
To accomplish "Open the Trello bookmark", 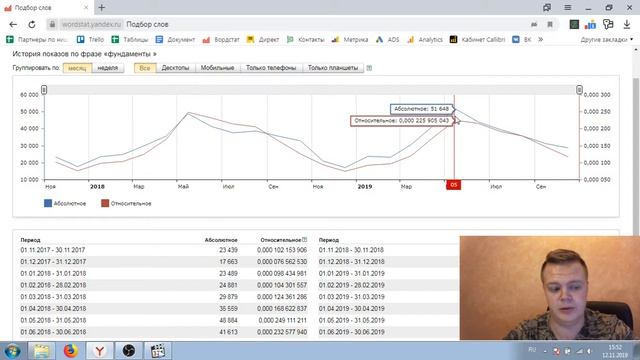I will coord(91,40).
